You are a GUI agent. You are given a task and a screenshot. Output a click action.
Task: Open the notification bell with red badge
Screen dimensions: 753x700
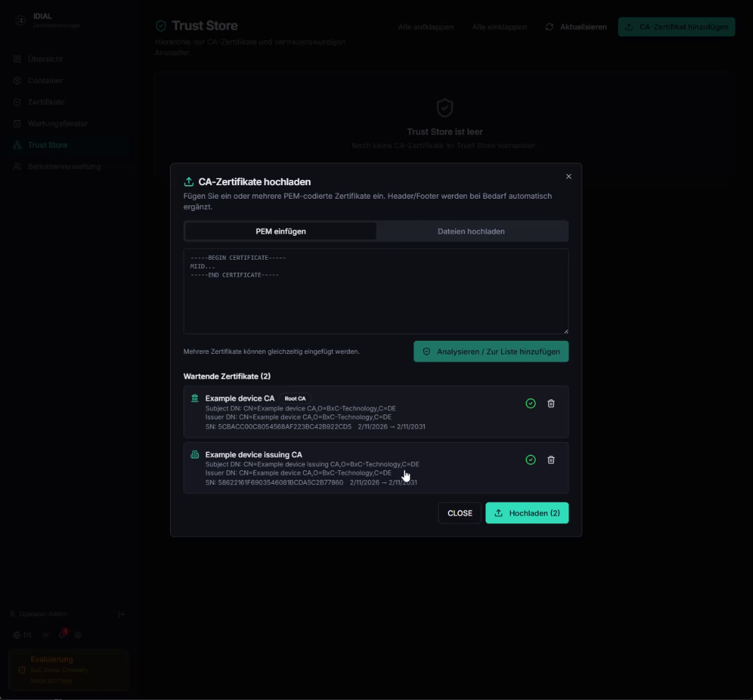click(62, 634)
